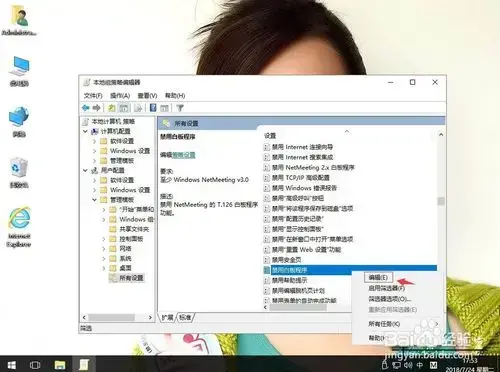500x372 pixels.
Task: Click the Export list toolbar icon
Action: tap(138, 108)
